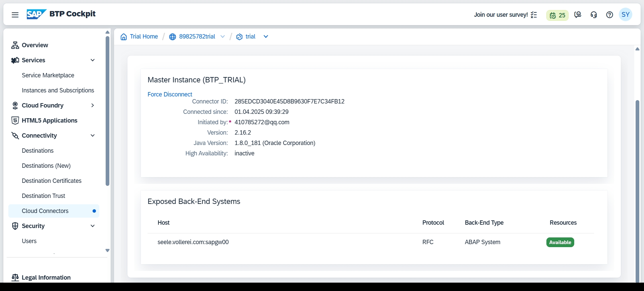
Task: Open Legal Information
Action: [46, 278]
